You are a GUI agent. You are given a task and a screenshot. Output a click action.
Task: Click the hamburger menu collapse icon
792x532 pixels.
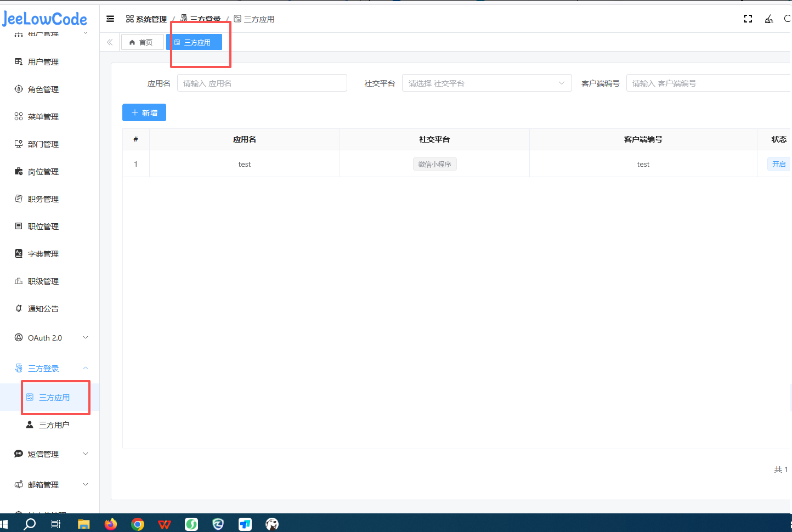(110, 19)
